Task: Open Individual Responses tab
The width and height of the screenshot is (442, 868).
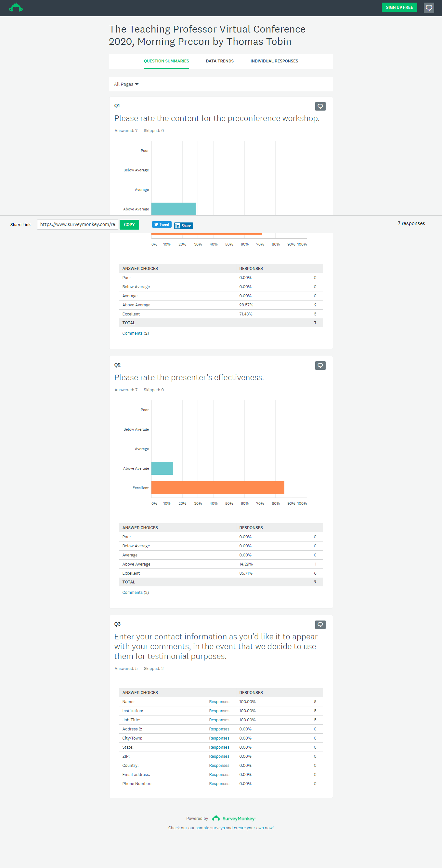Action: point(274,61)
